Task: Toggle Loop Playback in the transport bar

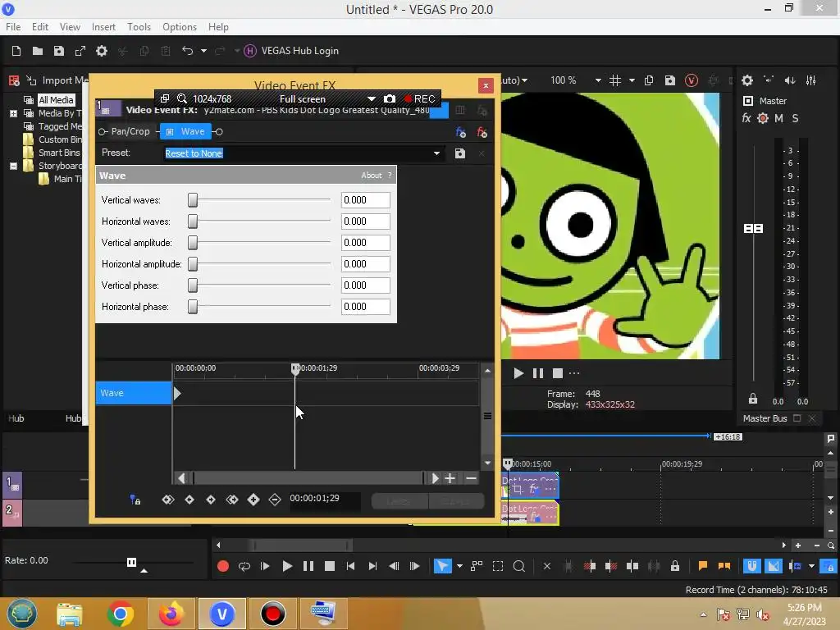Action: (244, 566)
